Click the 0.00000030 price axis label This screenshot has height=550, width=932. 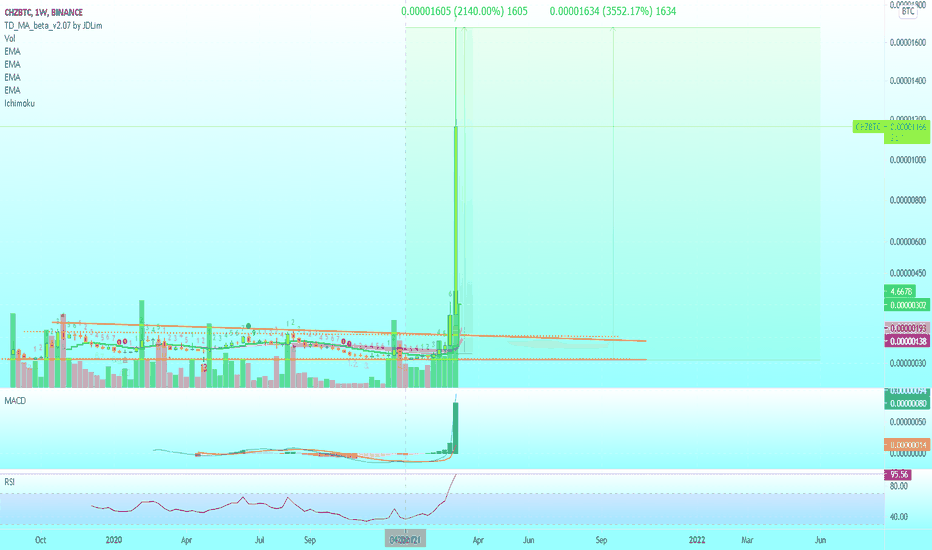pyautogui.click(x=908, y=363)
